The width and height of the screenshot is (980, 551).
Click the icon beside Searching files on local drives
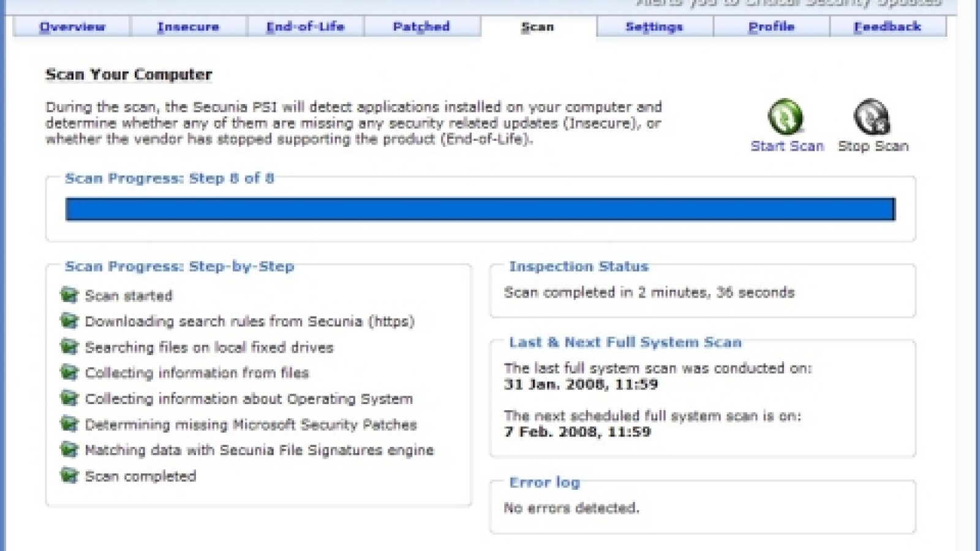point(69,347)
